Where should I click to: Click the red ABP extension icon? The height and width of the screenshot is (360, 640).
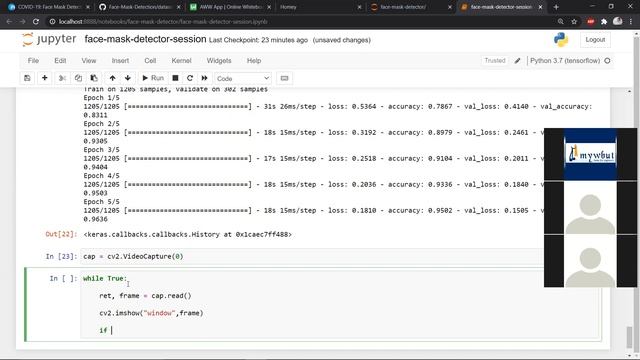[591, 22]
